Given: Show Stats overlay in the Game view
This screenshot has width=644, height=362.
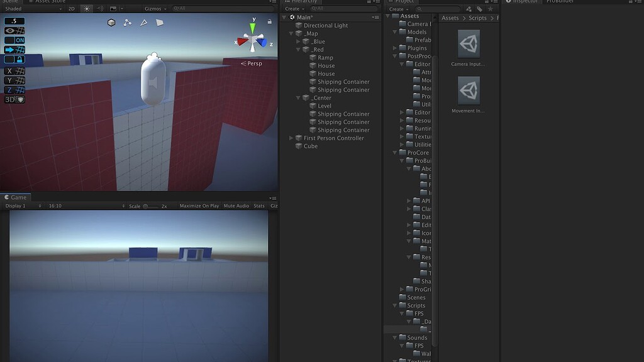Looking at the screenshot, I should coord(260,206).
